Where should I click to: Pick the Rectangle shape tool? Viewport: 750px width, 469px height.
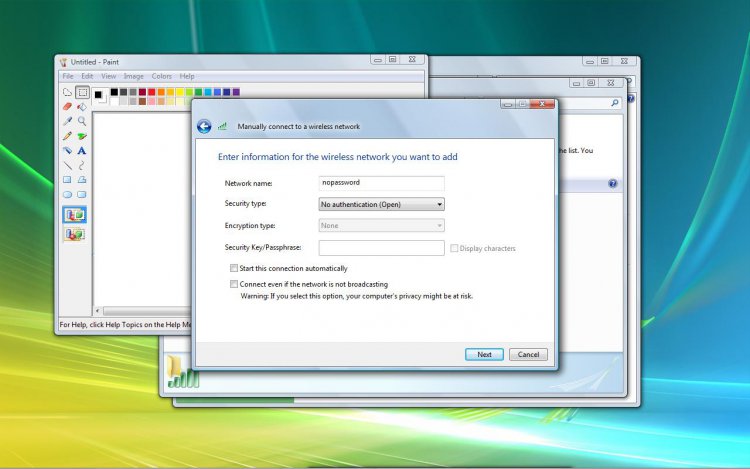tap(67, 180)
